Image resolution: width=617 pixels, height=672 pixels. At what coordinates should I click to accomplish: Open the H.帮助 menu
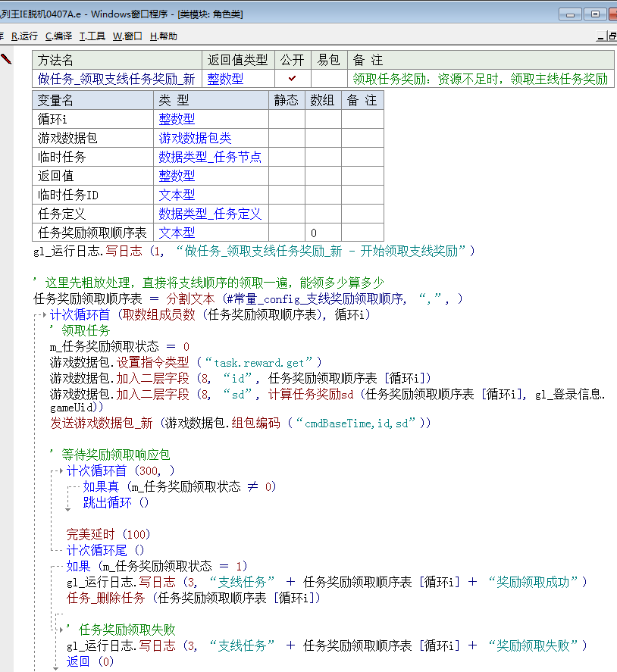[163, 36]
